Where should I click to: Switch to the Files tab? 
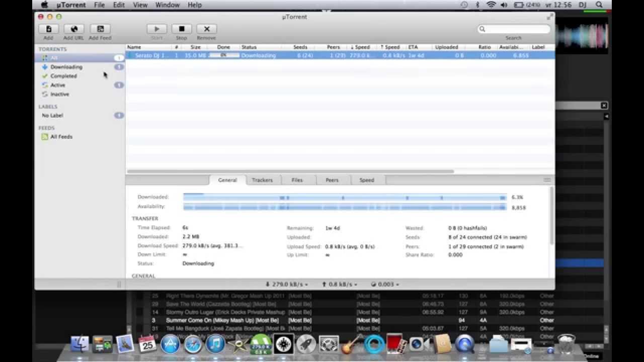pyautogui.click(x=297, y=180)
